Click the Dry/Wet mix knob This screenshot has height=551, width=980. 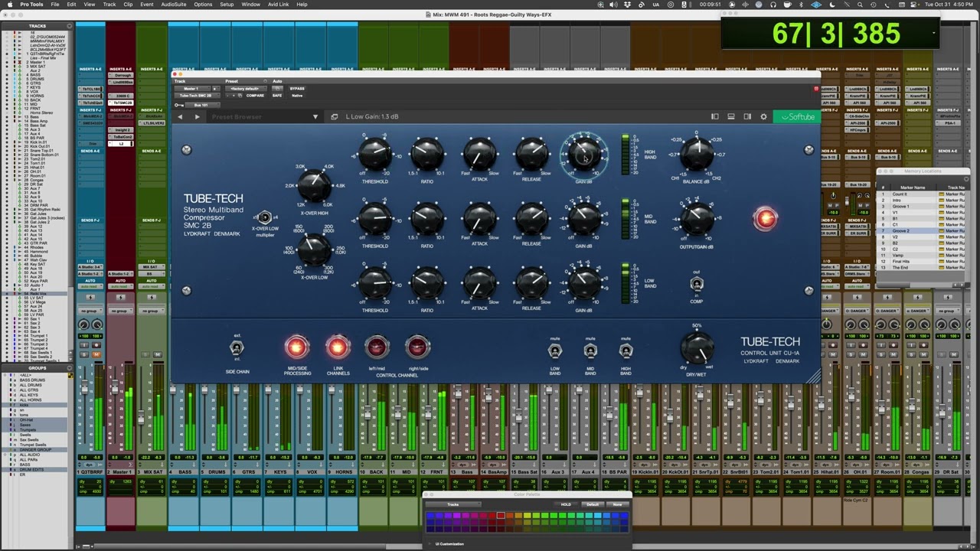pos(697,349)
